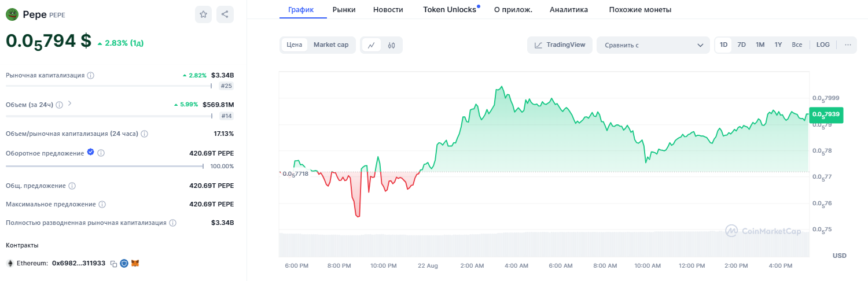Switch to the Новости tab
Viewport: 868px width, 281px height.
[x=388, y=9]
